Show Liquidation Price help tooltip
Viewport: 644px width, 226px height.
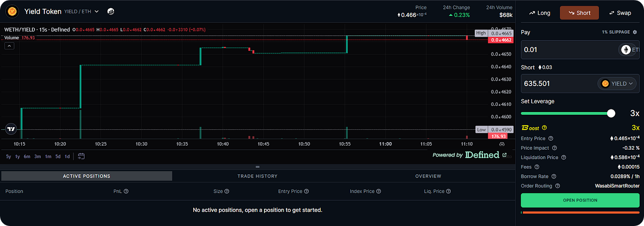(563, 158)
